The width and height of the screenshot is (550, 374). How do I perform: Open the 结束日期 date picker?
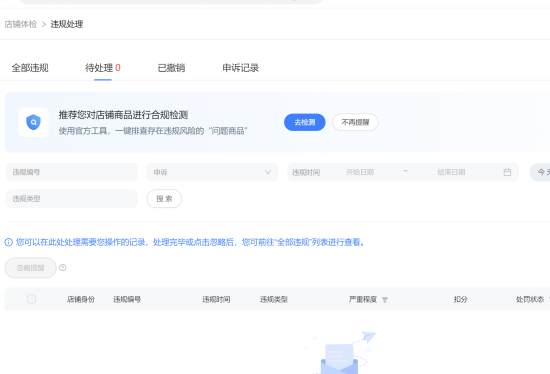click(451, 172)
